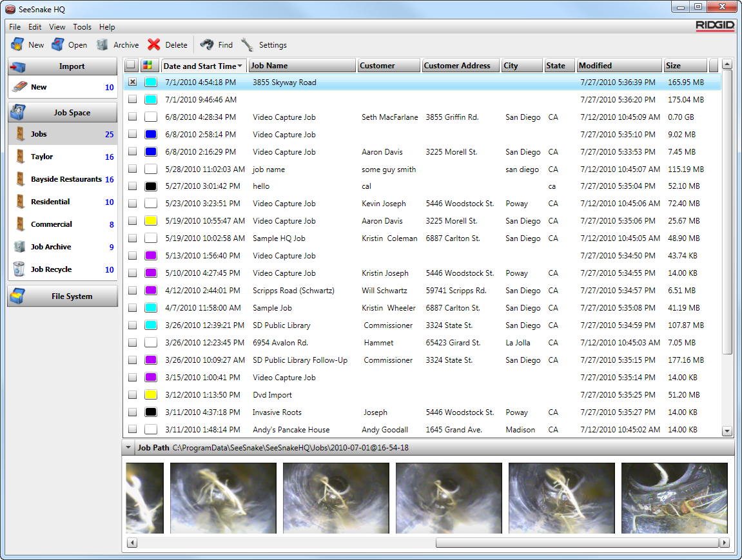Click the Customer Address column header
Image resolution: width=742 pixels, height=560 pixels.
pos(460,66)
